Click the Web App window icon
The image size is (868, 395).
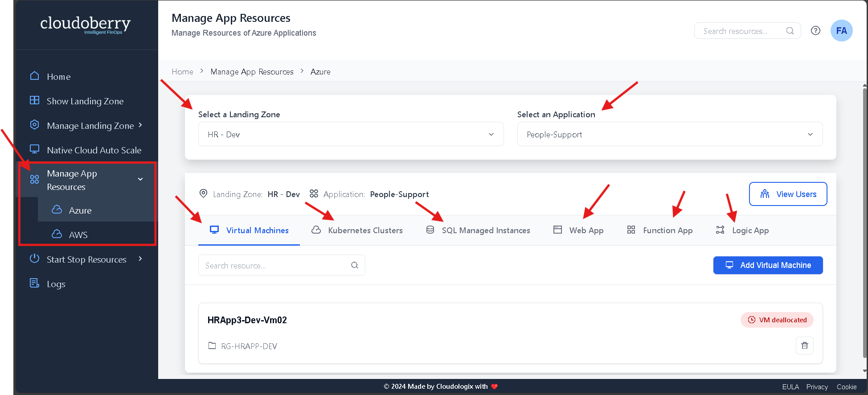557,230
